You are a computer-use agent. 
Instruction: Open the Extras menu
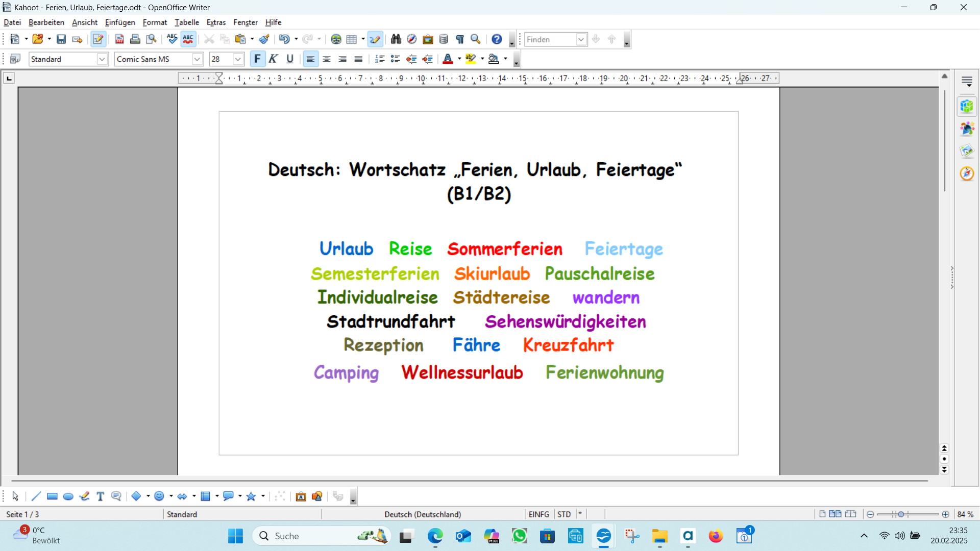(x=216, y=22)
